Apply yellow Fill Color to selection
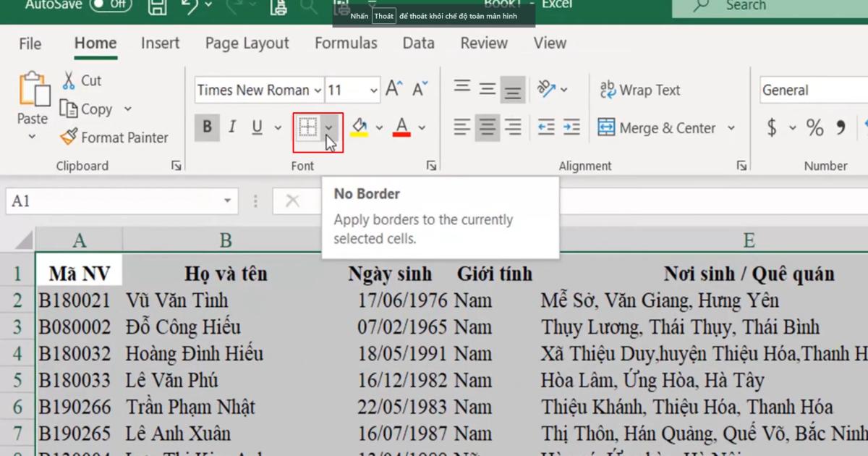The image size is (868, 456). [x=360, y=127]
